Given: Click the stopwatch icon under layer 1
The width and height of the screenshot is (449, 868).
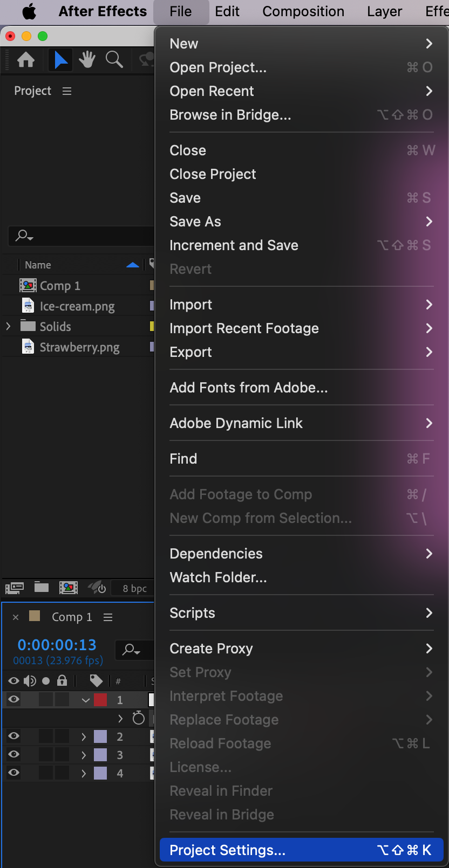Looking at the screenshot, I should coord(139,718).
